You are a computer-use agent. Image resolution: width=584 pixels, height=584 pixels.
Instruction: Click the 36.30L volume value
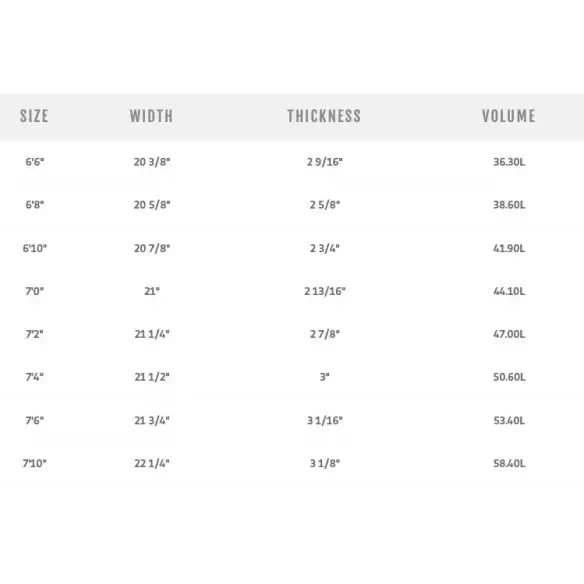click(x=509, y=162)
